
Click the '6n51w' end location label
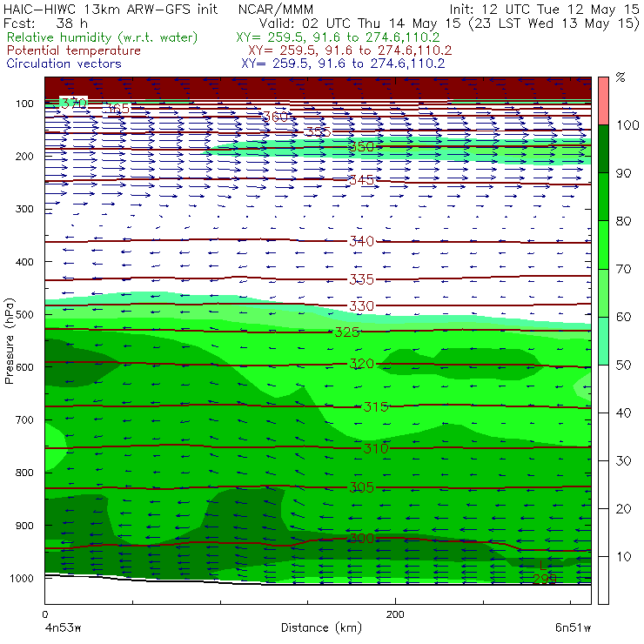point(573,627)
